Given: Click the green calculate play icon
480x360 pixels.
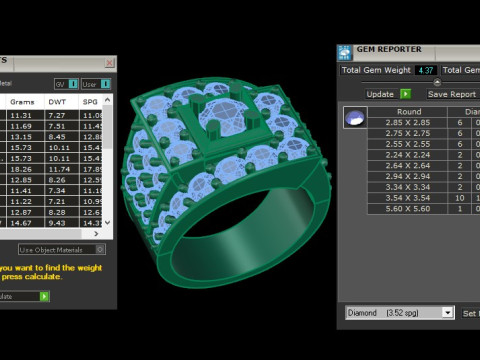Looking at the screenshot, I should coord(44,296).
